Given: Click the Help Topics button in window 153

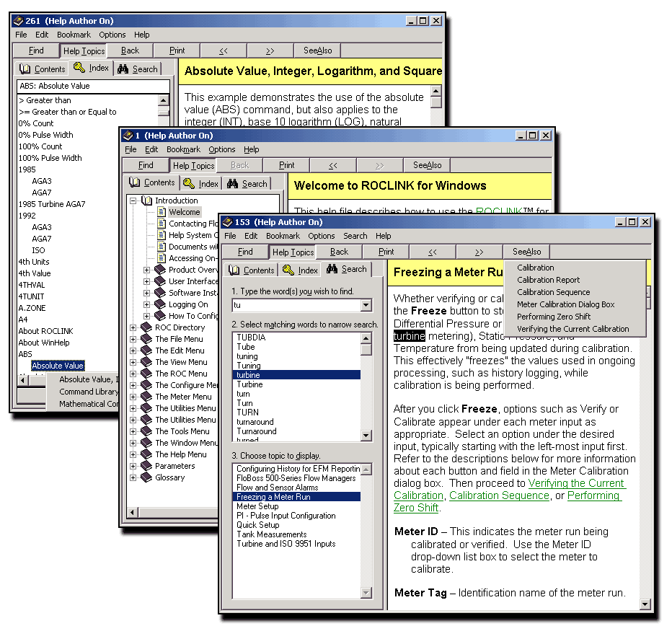Looking at the screenshot, I should click(293, 252).
